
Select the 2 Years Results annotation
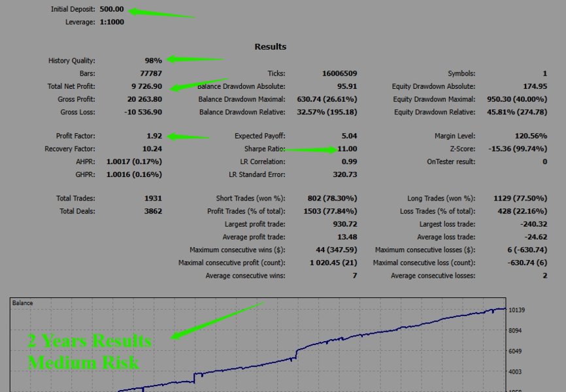(88, 340)
